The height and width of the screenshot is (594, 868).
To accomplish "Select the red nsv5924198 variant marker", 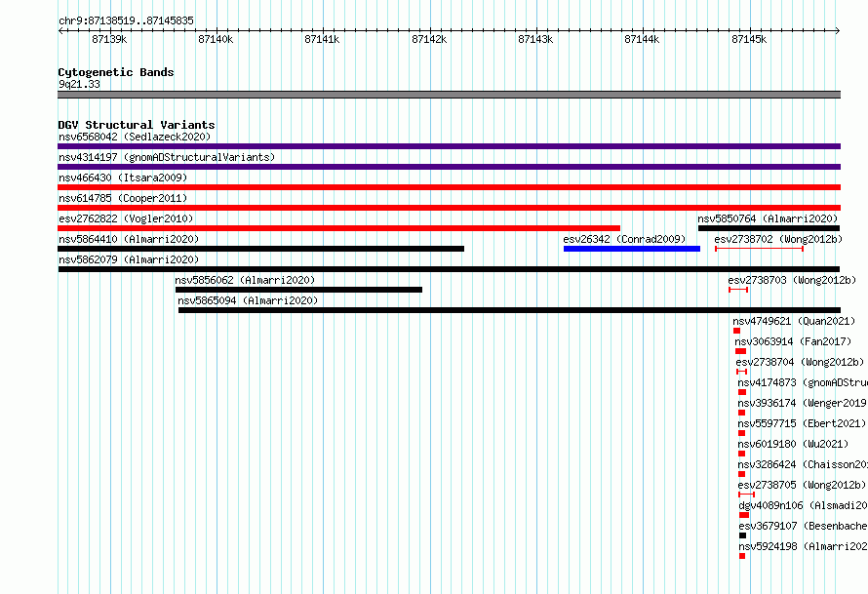I will point(742,556).
